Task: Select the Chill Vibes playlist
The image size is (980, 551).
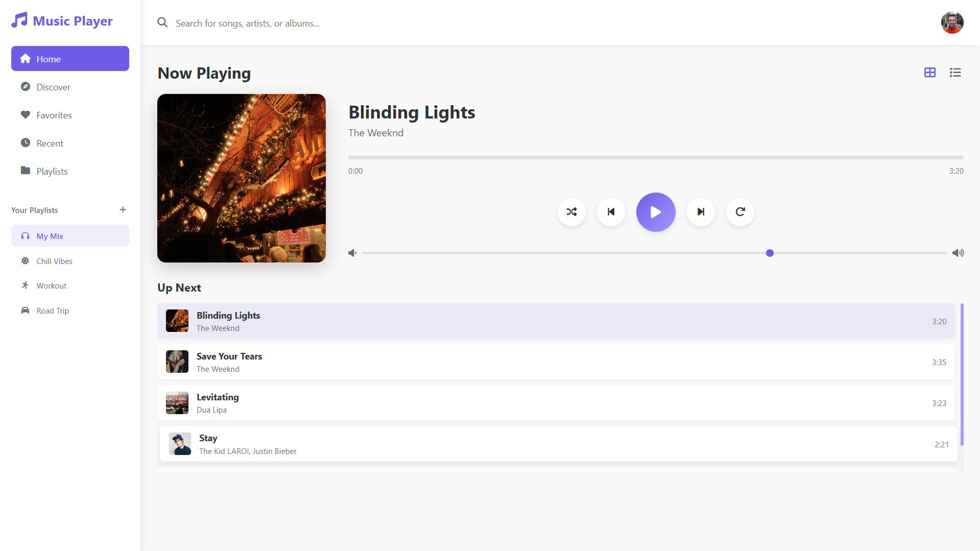Action: click(70, 261)
